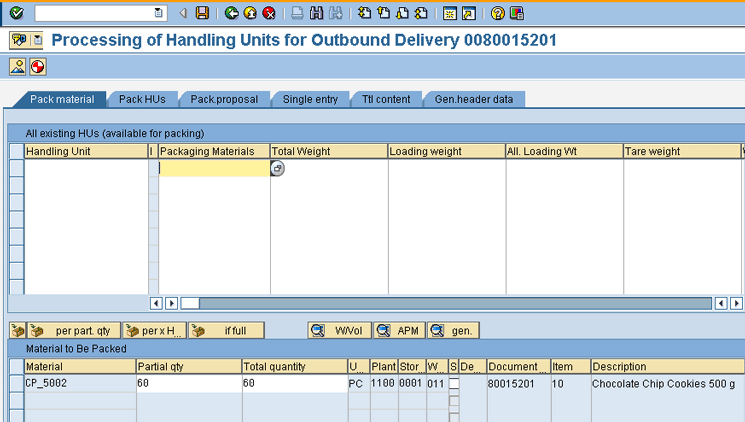Click the W/Vol button
The image size is (745, 422).
pos(339,330)
